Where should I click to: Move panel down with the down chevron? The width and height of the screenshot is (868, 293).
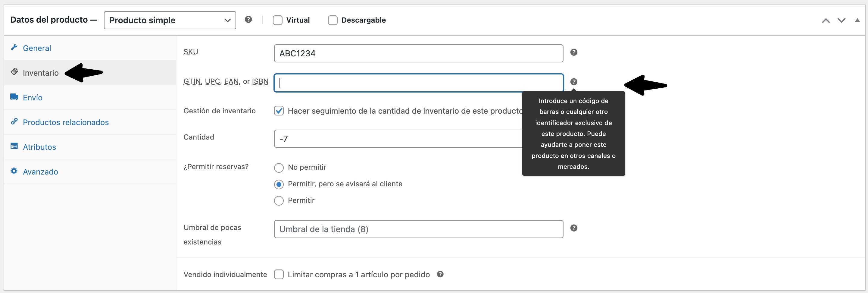[841, 20]
